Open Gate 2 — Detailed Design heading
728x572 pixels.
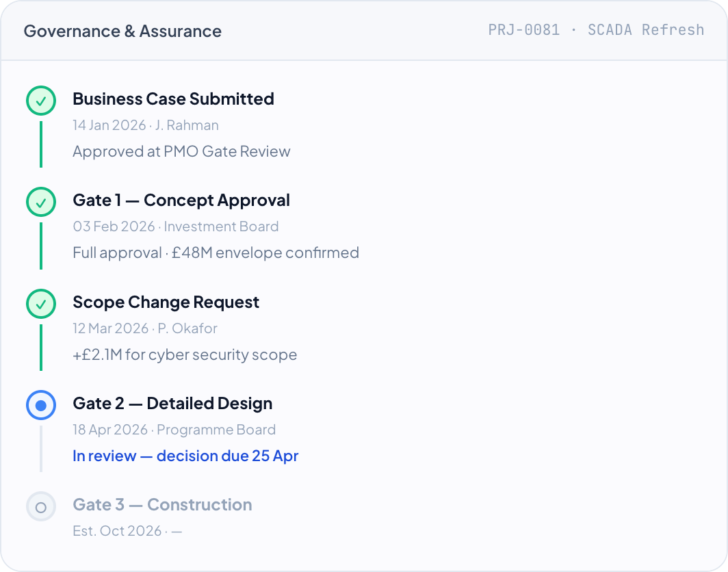point(172,404)
